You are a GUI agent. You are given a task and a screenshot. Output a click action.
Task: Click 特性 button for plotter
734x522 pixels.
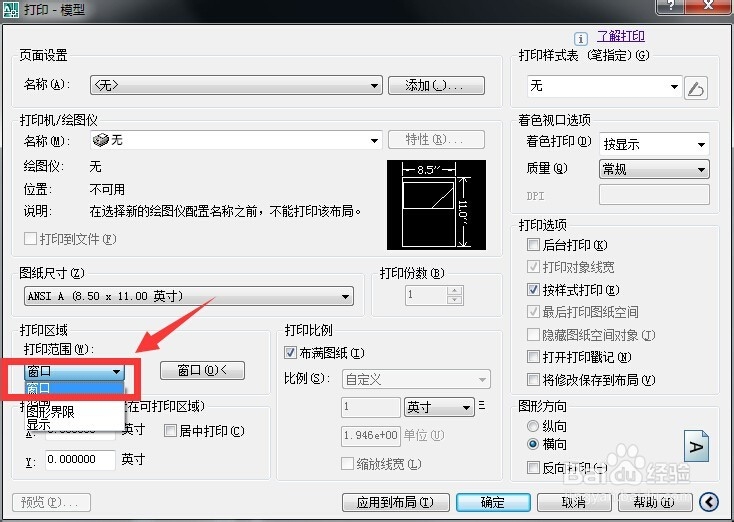[436, 140]
